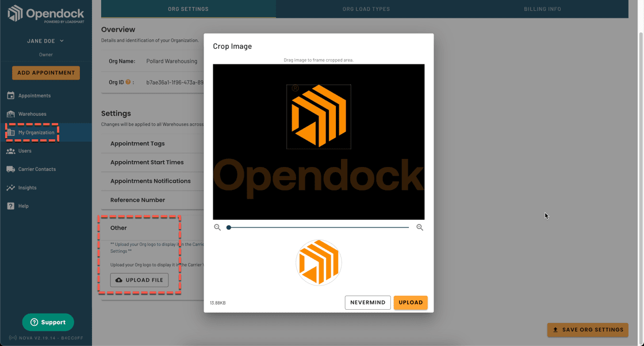644x346 pixels.
Task: Switch to Org Settings tab
Action: point(188,9)
